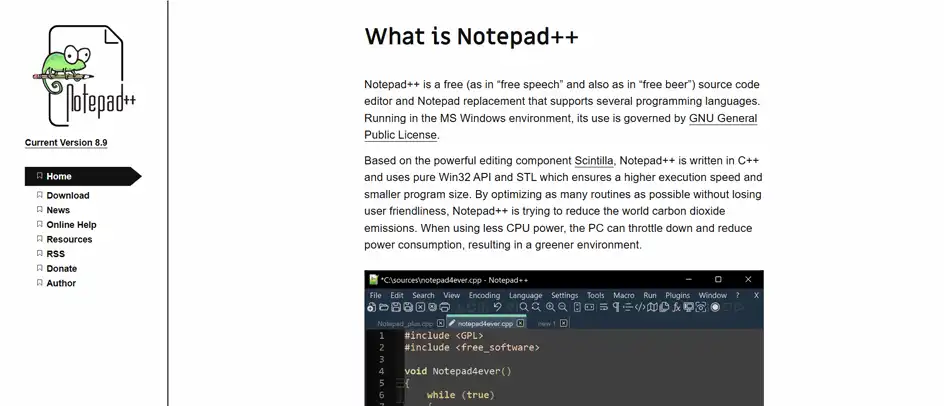Open the Language menu
Image resolution: width=944 pixels, height=406 pixels.
click(526, 295)
